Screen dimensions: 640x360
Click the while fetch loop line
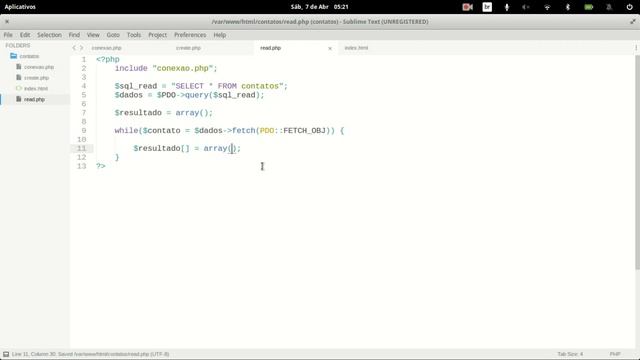point(229,131)
